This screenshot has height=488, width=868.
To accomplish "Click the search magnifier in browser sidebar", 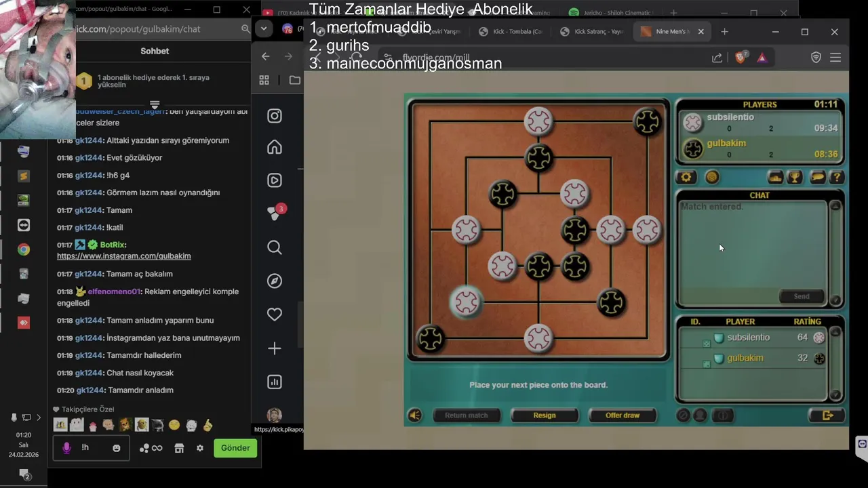I will pyautogui.click(x=275, y=247).
